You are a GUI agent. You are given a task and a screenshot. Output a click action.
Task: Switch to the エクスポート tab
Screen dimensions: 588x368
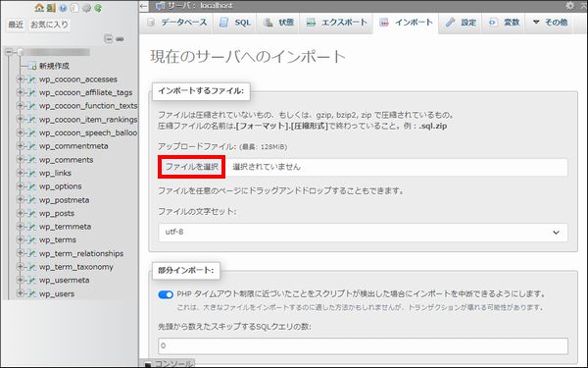click(x=336, y=23)
